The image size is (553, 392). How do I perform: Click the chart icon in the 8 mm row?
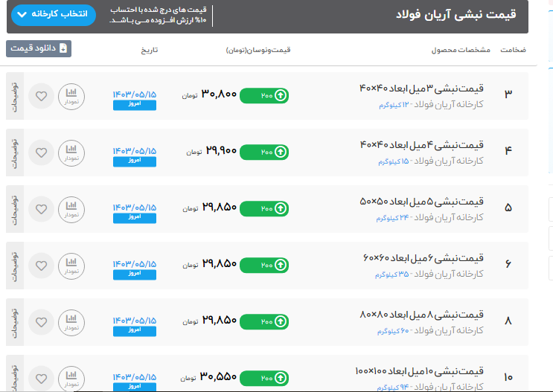[71, 321]
